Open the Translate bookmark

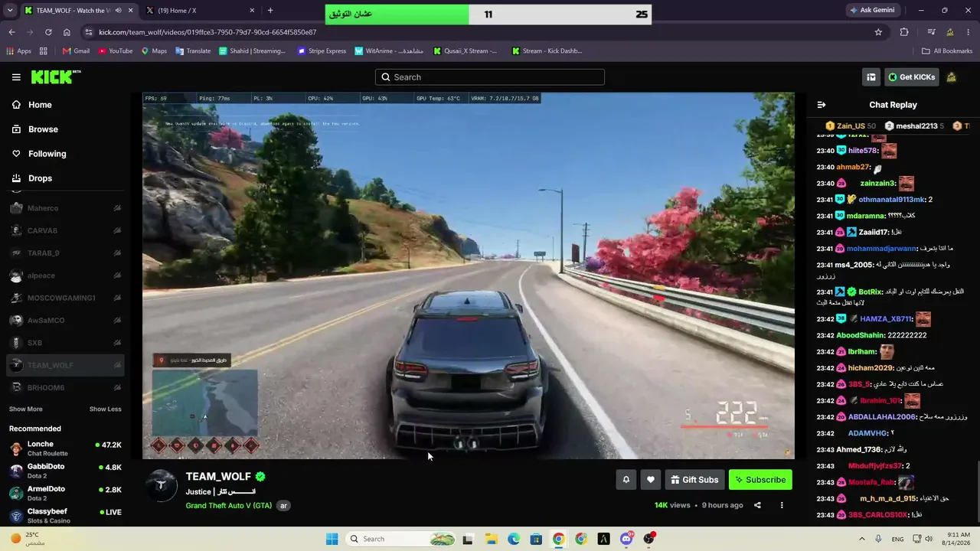(x=193, y=51)
